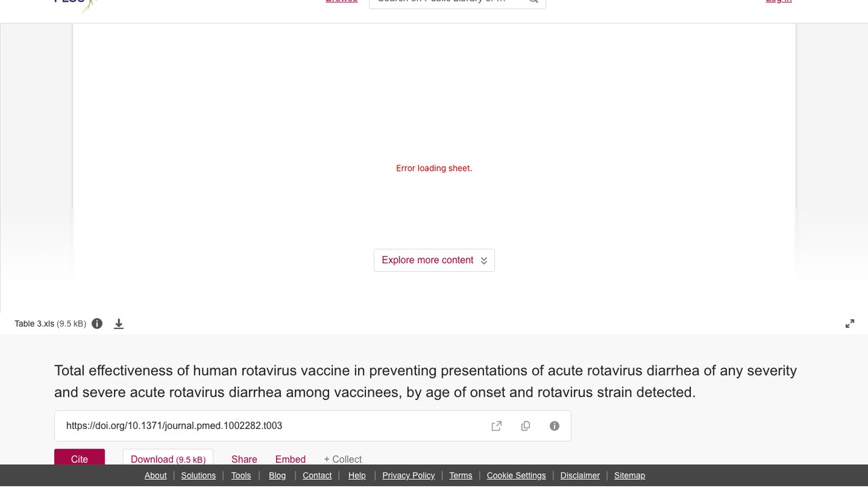Show DOI information with the info icon
This screenshot has height=488, width=868.
[554, 426]
